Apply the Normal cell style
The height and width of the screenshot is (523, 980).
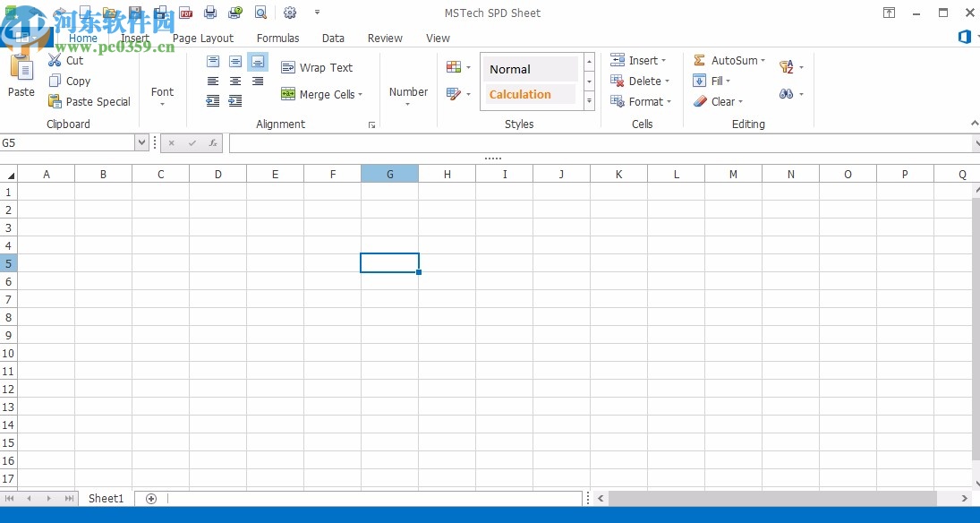[530, 70]
